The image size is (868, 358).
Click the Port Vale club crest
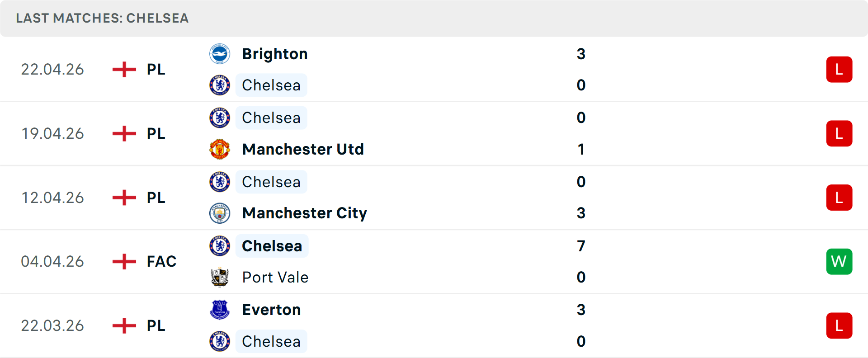click(220, 277)
